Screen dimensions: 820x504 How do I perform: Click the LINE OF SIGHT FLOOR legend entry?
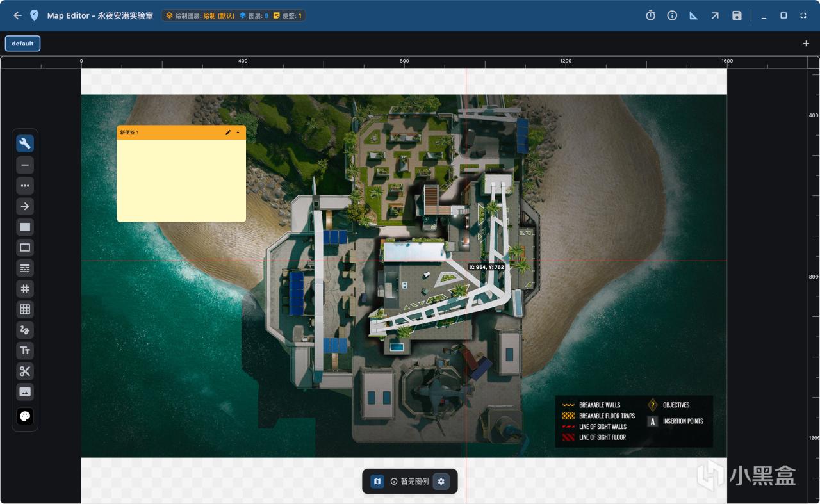(x=594, y=437)
